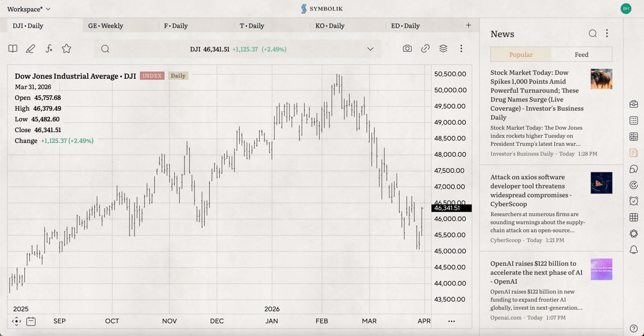Select the Popular news toggle
Viewport: 644px width, 336px height.
521,55
